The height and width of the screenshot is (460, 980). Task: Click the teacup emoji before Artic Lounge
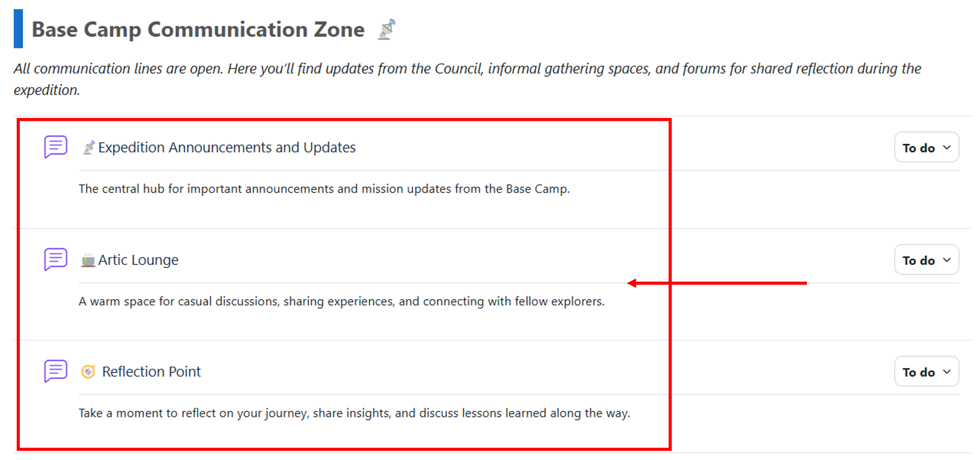[x=88, y=260]
